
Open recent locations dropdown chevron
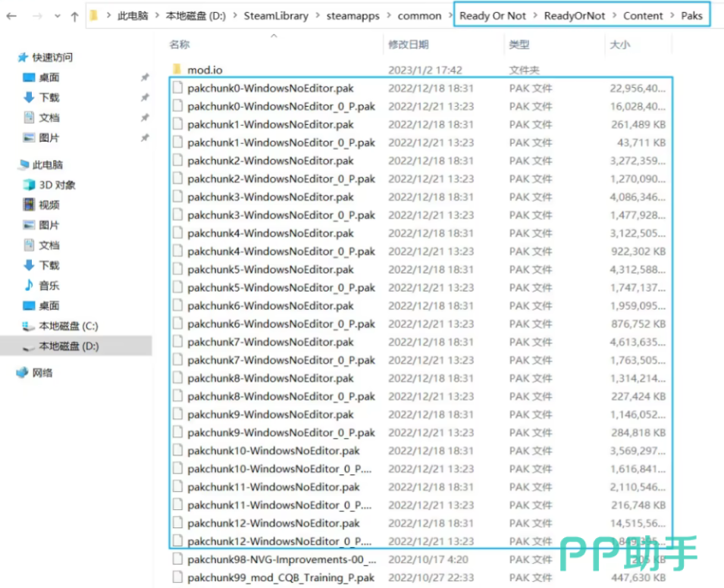click(x=58, y=17)
